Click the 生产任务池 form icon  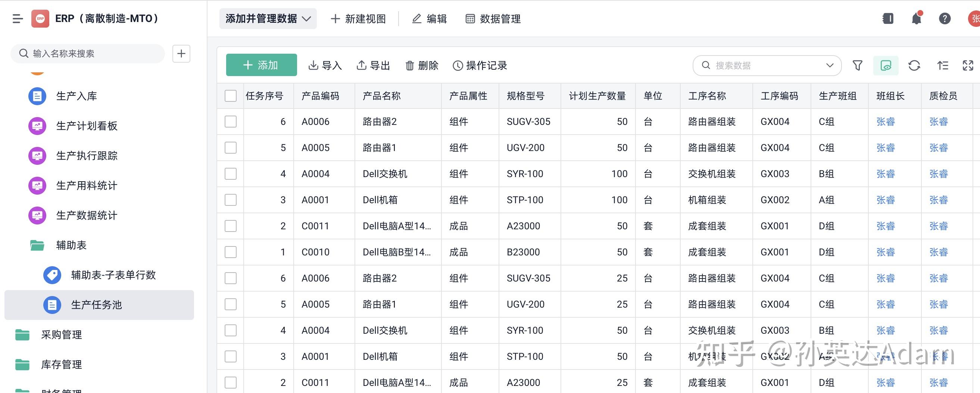(52, 305)
